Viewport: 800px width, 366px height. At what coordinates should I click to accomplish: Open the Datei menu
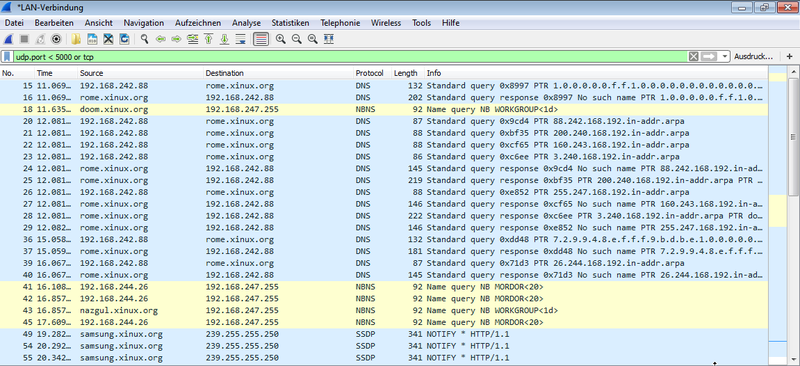pos(14,23)
